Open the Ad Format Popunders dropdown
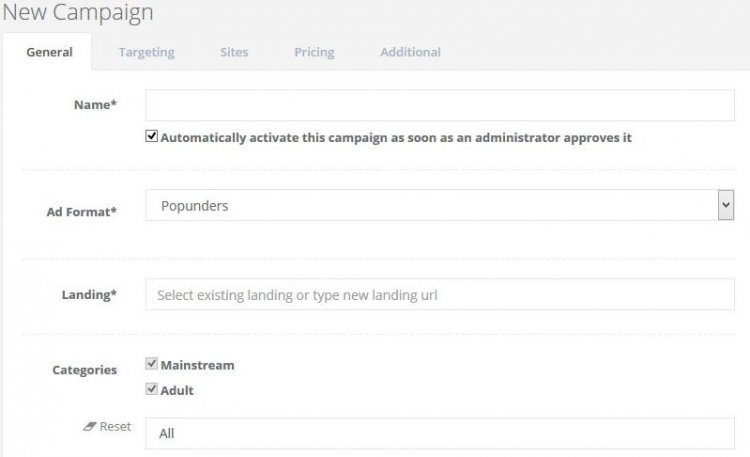 430,206
